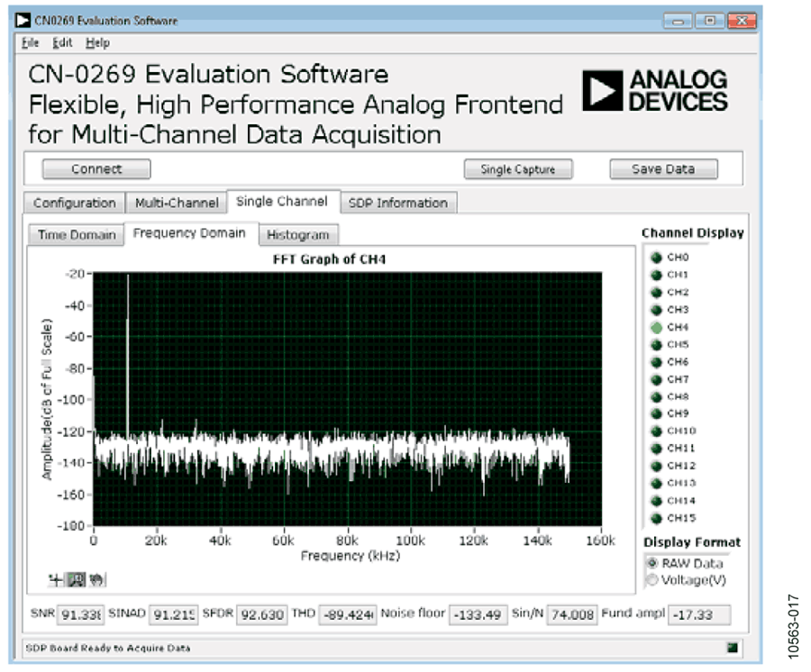This screenshot has height=672, width=811.
Task: Click the status indicator in the status bar
Action: [733, 648]
